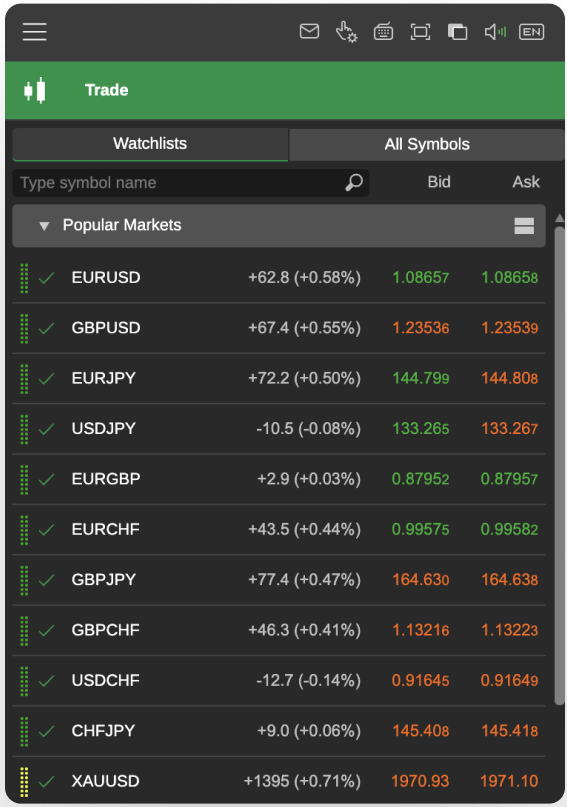
Task: Click the Ask column header
Action: click(526, 182)
